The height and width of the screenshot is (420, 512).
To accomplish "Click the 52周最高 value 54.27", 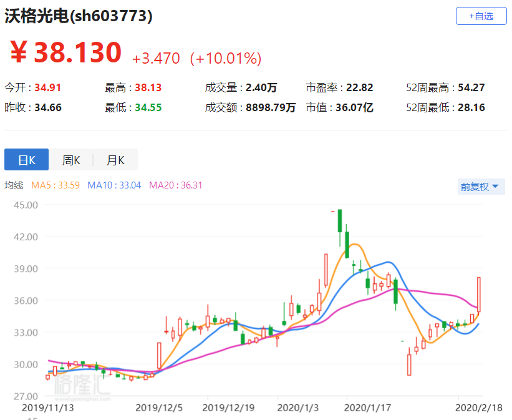I will pos(471,87).
